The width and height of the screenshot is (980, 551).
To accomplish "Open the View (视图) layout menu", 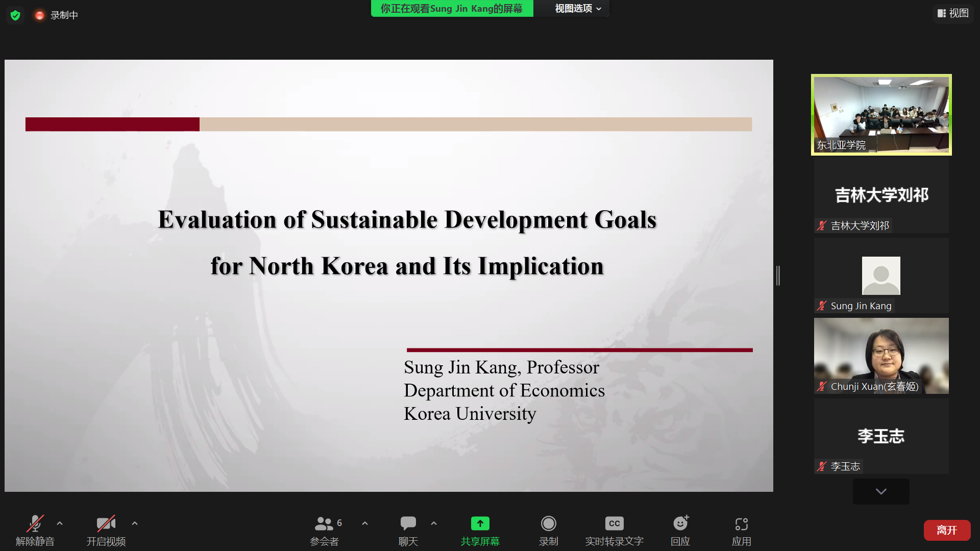I will pyautogui.click(x=952, y=13).
